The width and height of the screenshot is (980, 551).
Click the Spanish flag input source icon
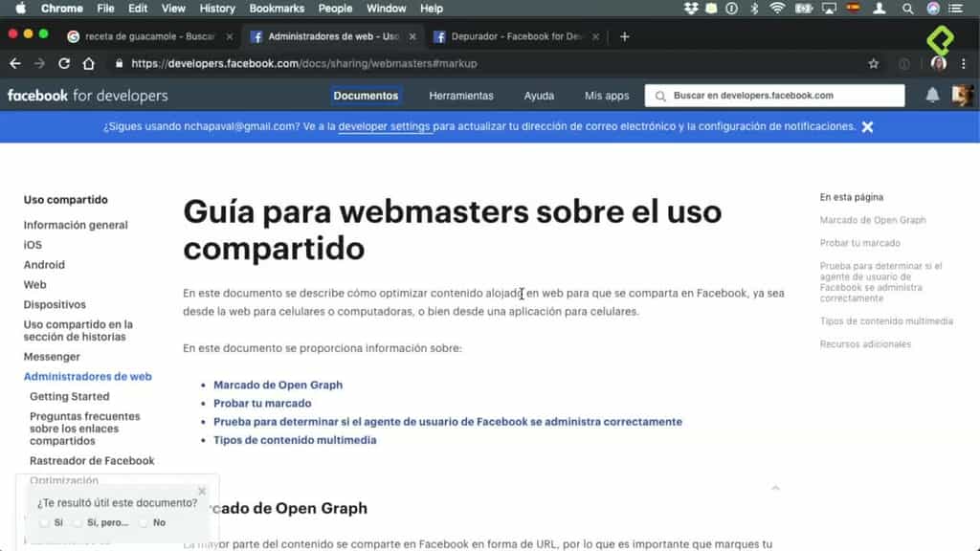[853, 8]
